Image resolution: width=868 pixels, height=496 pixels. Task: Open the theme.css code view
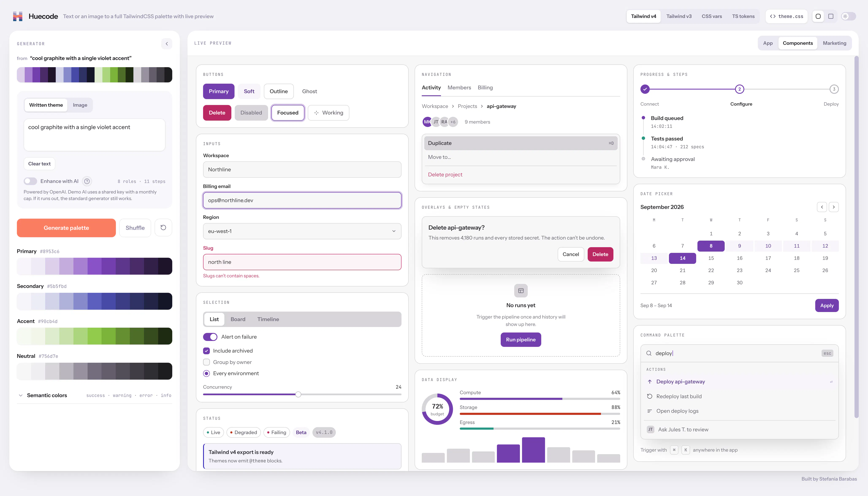tap(786, 16)
